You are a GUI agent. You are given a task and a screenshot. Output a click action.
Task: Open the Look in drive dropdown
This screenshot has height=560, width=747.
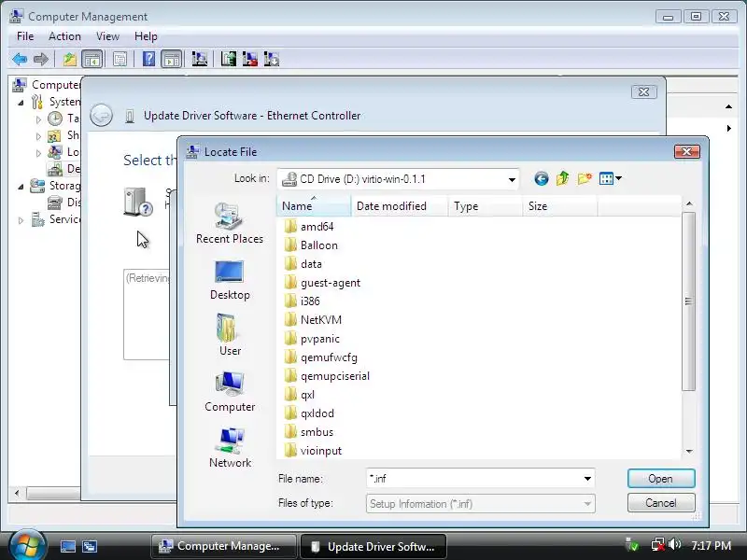pos(512,179)
